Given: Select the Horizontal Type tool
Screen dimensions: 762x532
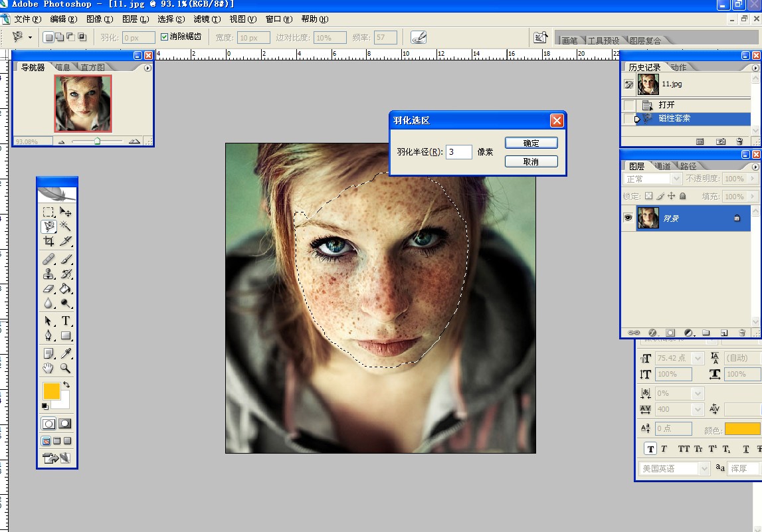Looking at the screenshot, I should (x=66, y=321).
